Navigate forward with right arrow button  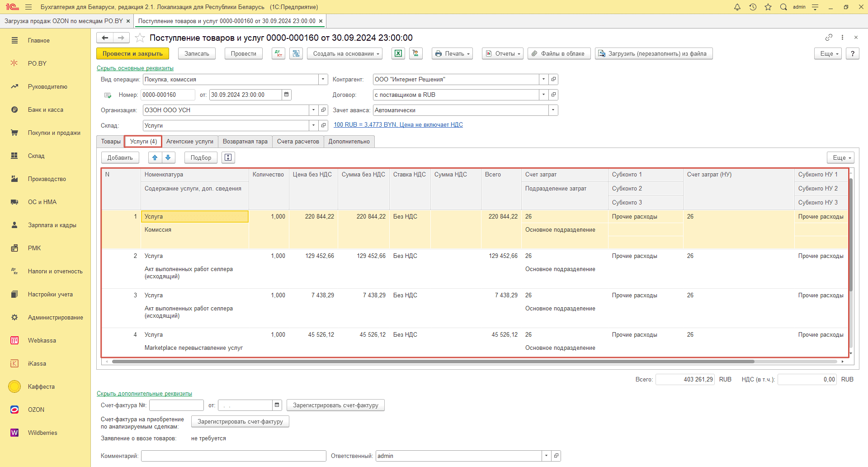[121, 38]
